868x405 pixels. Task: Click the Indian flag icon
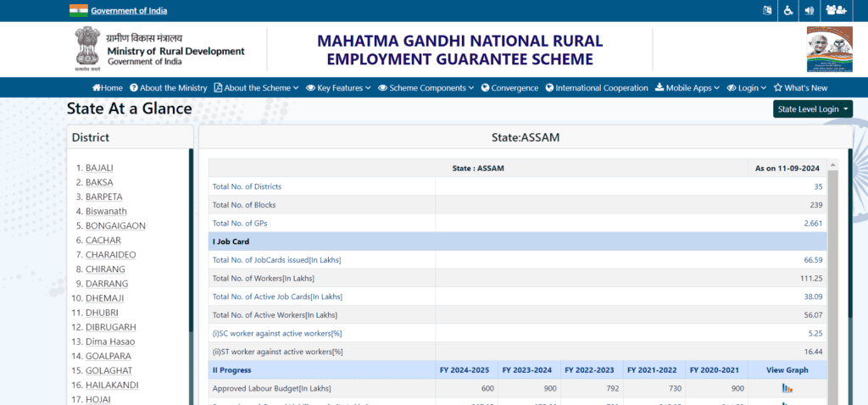click(x=79, y=10)
